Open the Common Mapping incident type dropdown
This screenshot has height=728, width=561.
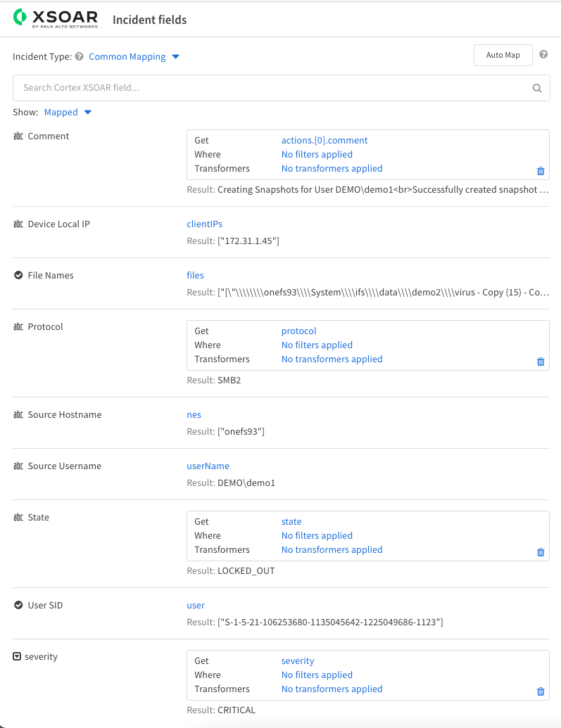pyautogui.click(x=134, y=57)
